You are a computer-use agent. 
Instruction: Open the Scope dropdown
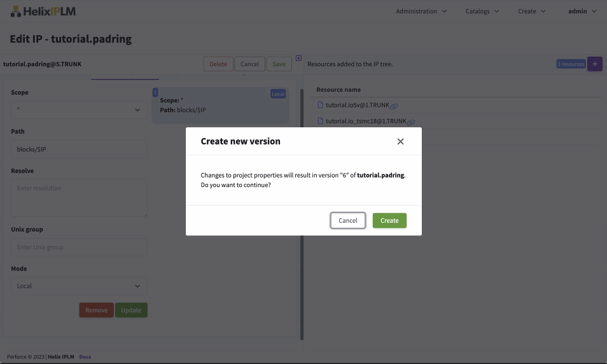click(79, 110)
